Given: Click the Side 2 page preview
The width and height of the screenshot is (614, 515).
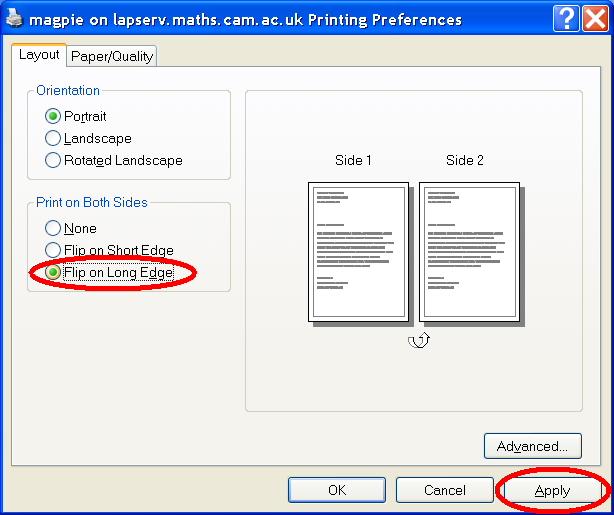Looking at the screenshot, I should (x=469, y=250).
